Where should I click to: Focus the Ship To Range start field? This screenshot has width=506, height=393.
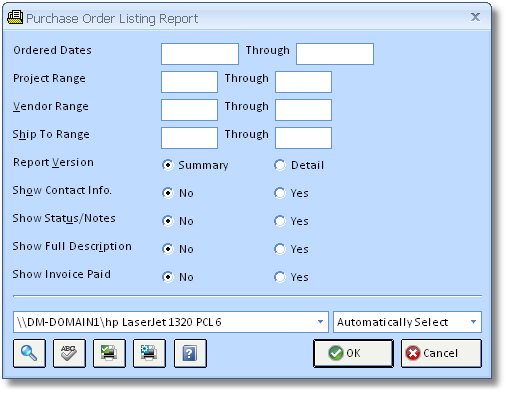189,138
